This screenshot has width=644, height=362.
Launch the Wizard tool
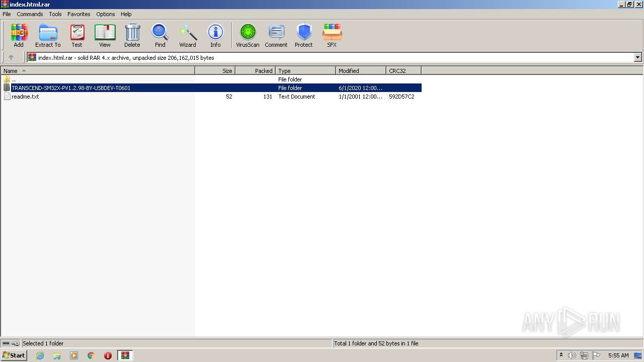click(188, 35)
